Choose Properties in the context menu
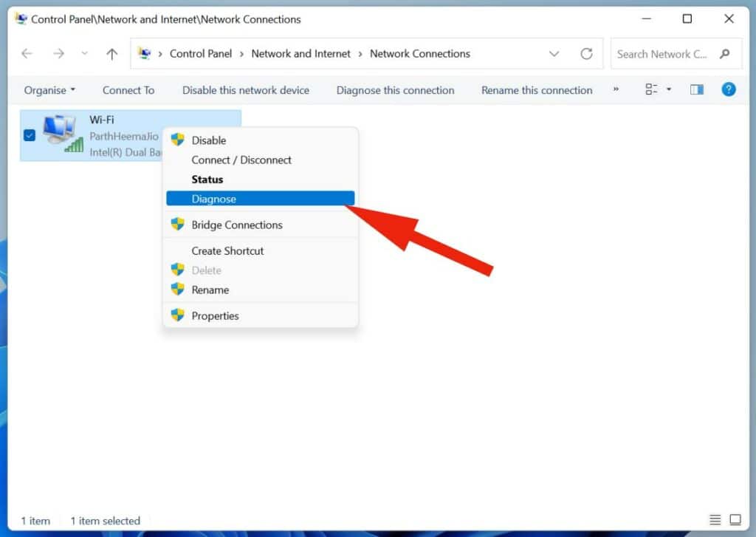 [x=215, y=315]
